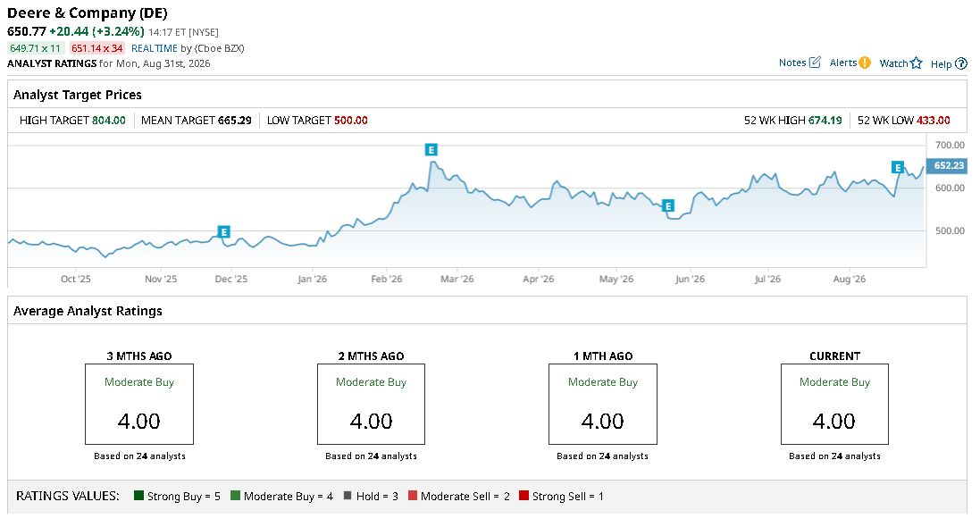
Task: Click the Moderate Buy green swatch
Action: click(x=235, y=496)
